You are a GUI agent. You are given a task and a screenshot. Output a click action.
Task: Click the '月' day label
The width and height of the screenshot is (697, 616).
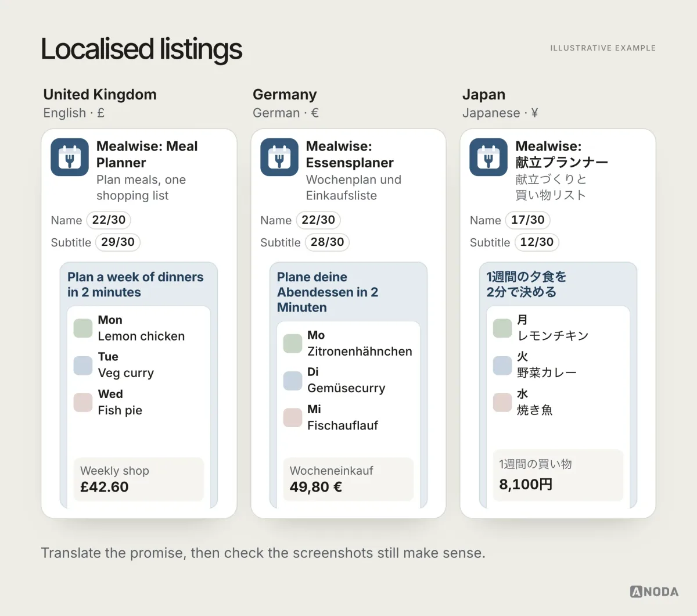coord(523,320)
